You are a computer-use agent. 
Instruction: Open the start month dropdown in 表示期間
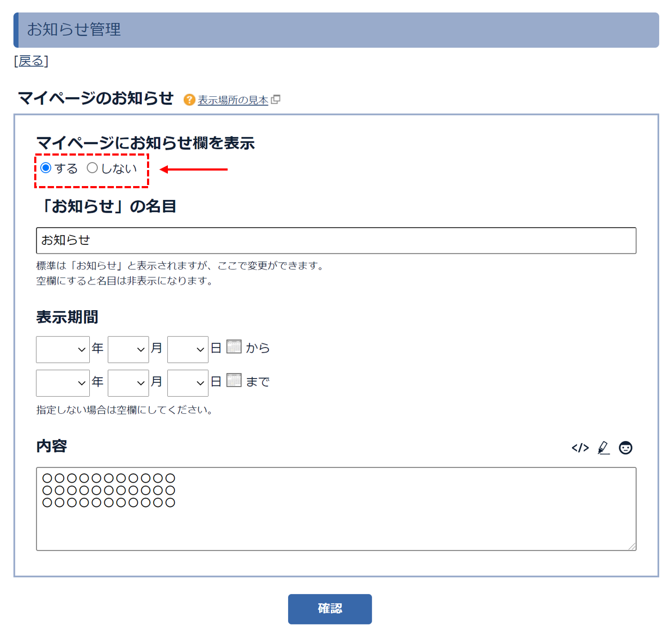pos(128,349)
